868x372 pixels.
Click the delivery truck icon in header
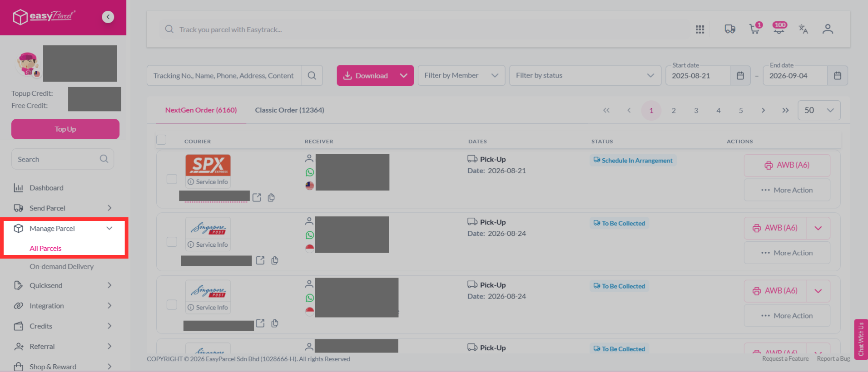[730, 29]
